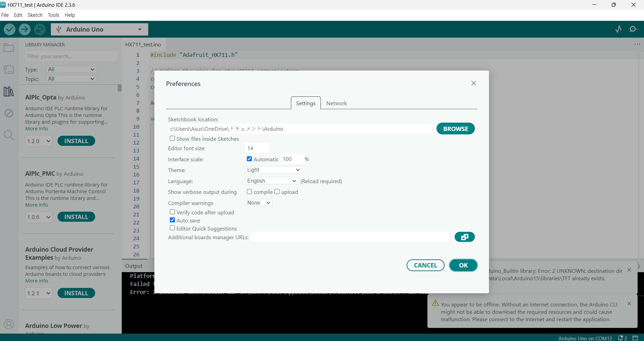The width and height of the screenshot is (644, 341).
Task: Close the Preferences dialog with X
Action: pos(473,83)
